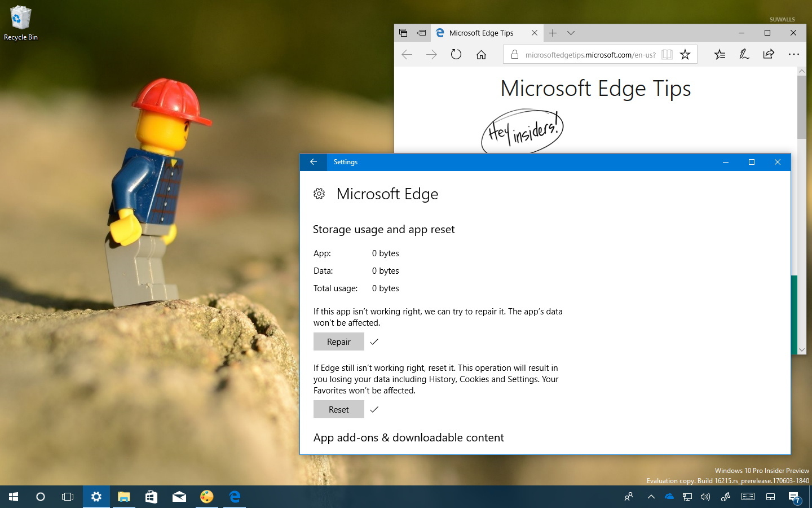
Task: Launch the Mail app from the taskbar
Action: [x=179, y=497]
